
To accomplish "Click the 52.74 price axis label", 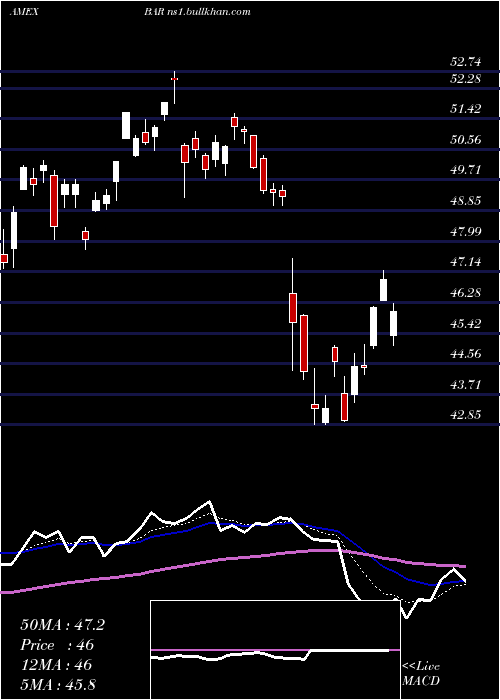I will click(x=466, y=62).
